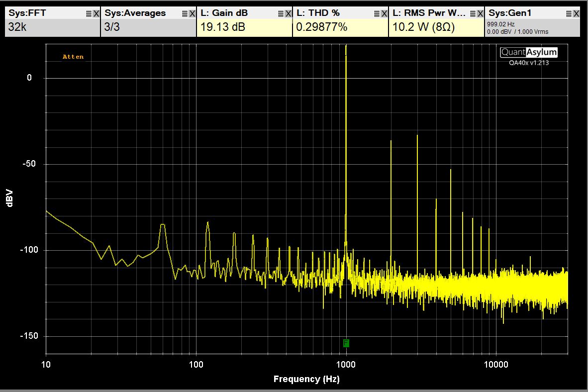
Task: Click the 0.29877% THD reading
Action: click(322, 27)
